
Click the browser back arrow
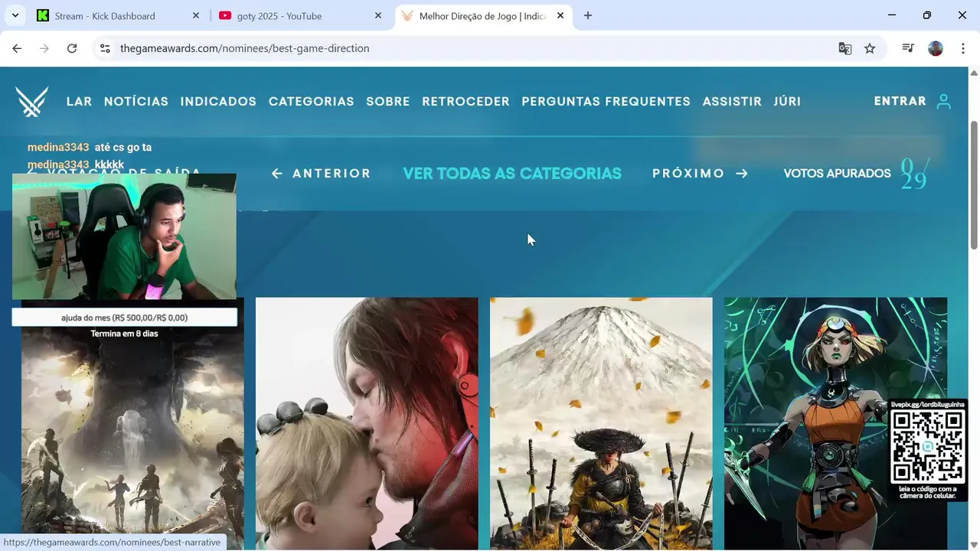17,48
